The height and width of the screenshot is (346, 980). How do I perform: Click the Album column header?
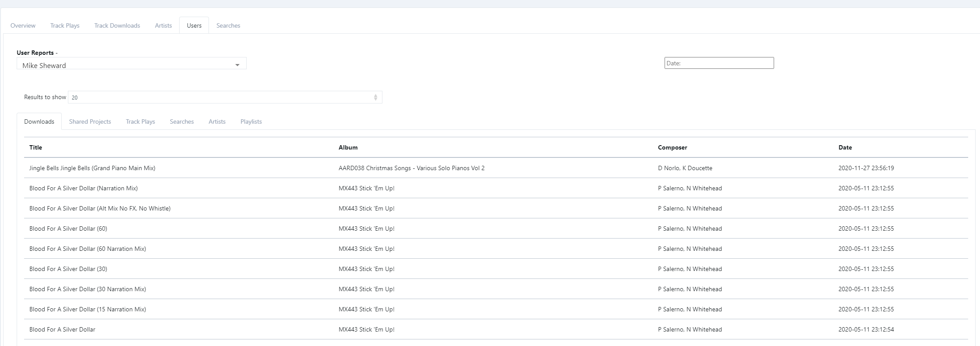[x=348, y=147]
